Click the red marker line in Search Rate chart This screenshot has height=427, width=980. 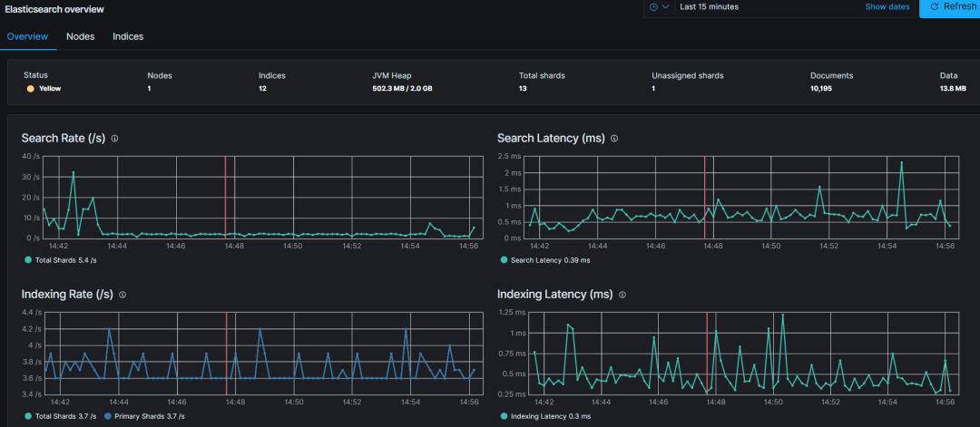226,195
